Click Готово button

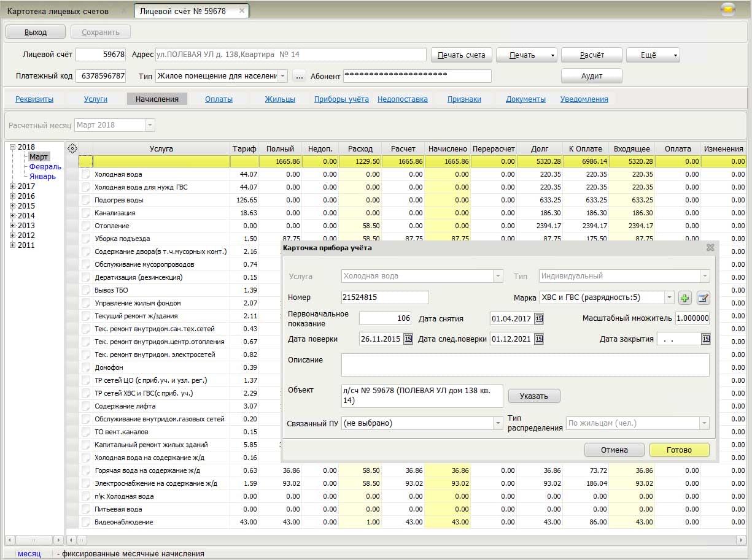(x=679, y=450)
